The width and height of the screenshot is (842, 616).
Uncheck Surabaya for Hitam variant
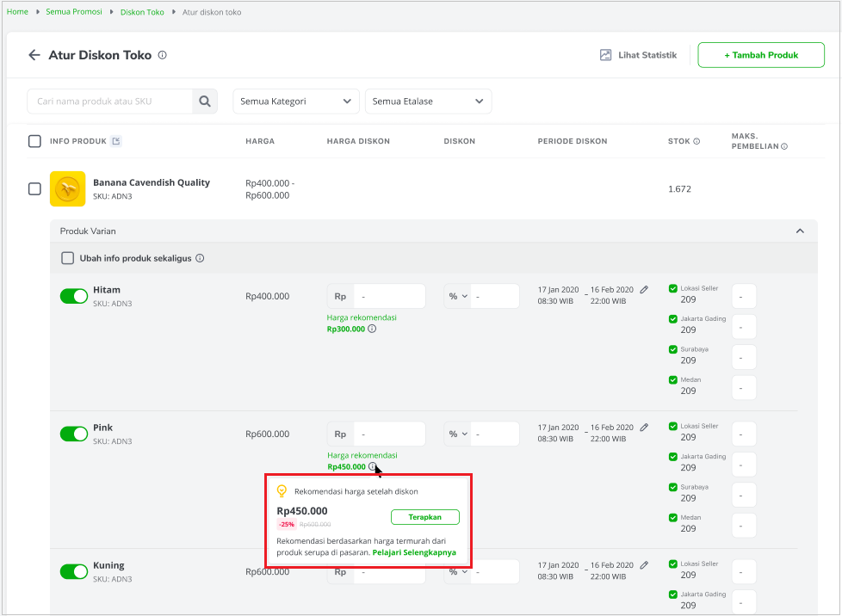coord(673,349)
